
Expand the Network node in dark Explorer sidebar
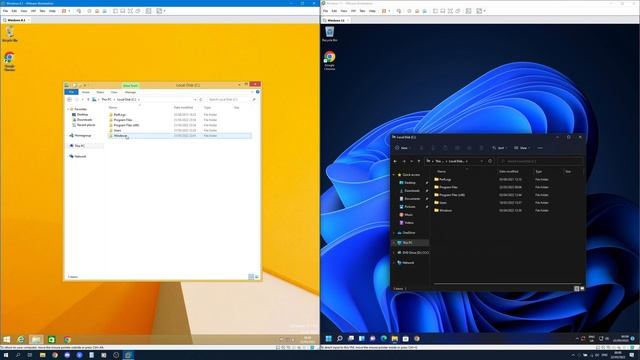coord(394,263)
